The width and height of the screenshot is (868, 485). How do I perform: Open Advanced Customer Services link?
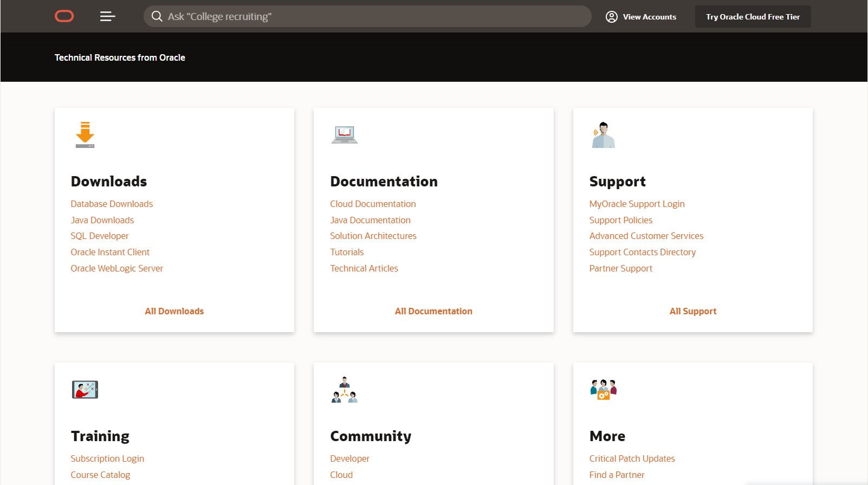click(x=646, y=236)
